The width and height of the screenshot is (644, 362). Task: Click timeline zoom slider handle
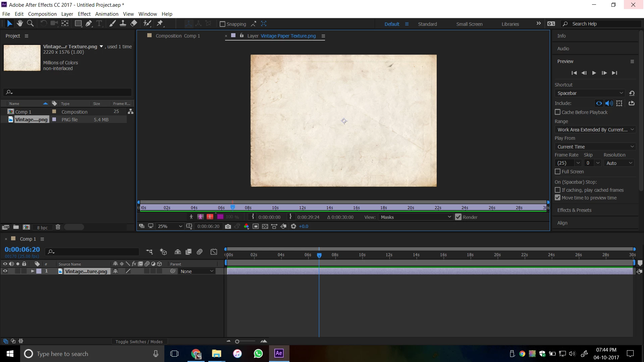[237, 342]
